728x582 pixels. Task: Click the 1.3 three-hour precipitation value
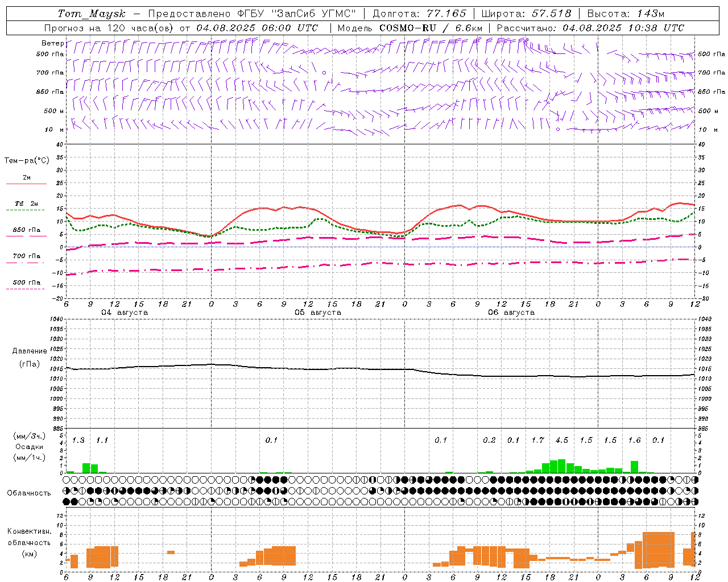pyautogui.click(x=78, y=440)
